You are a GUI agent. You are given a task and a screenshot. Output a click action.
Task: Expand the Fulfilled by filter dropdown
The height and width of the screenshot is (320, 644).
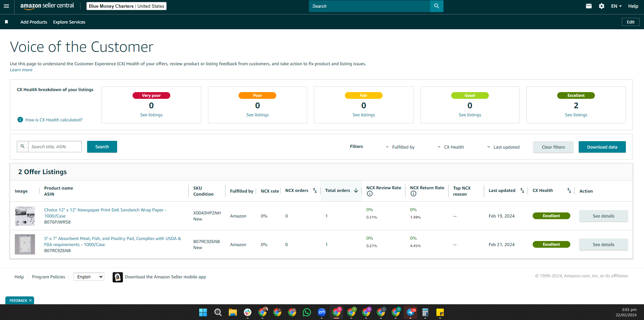click(x=400, y=147)
